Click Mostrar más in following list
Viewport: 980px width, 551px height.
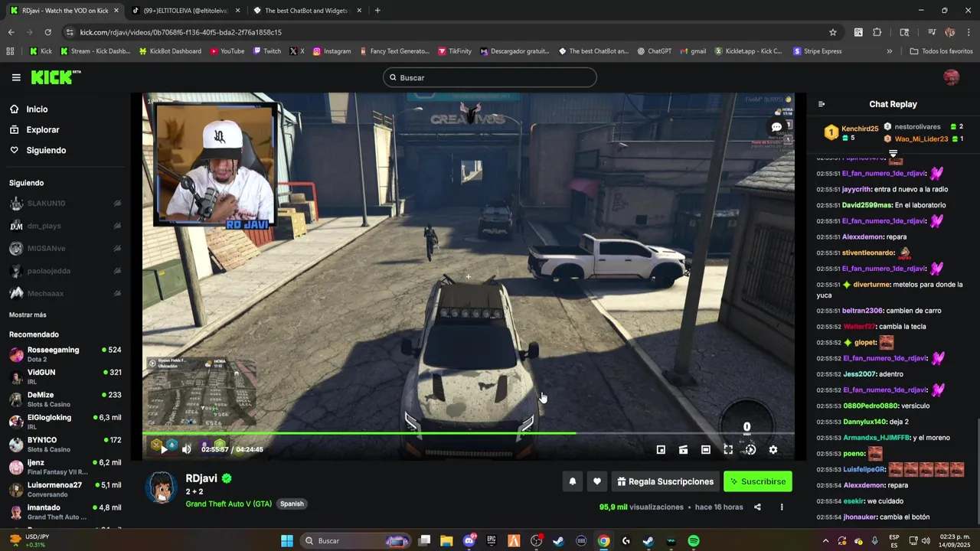[x=28, y=315]
